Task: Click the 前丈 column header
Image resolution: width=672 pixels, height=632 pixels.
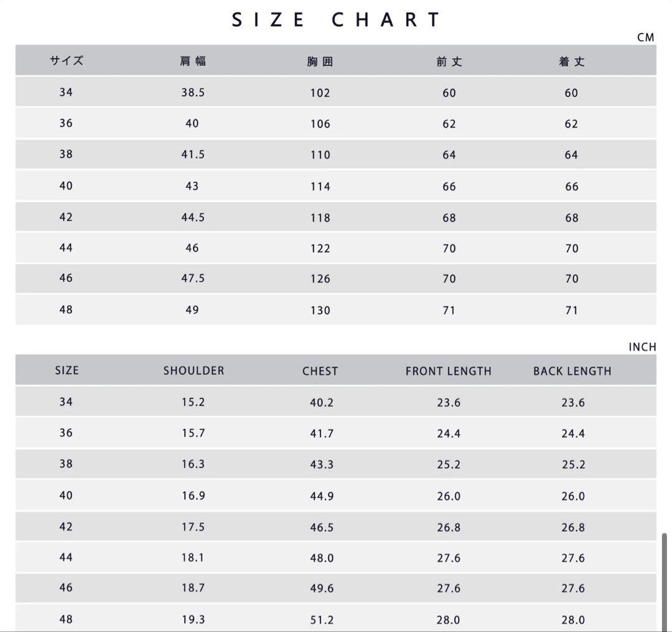Action: [x=449, y=62]
